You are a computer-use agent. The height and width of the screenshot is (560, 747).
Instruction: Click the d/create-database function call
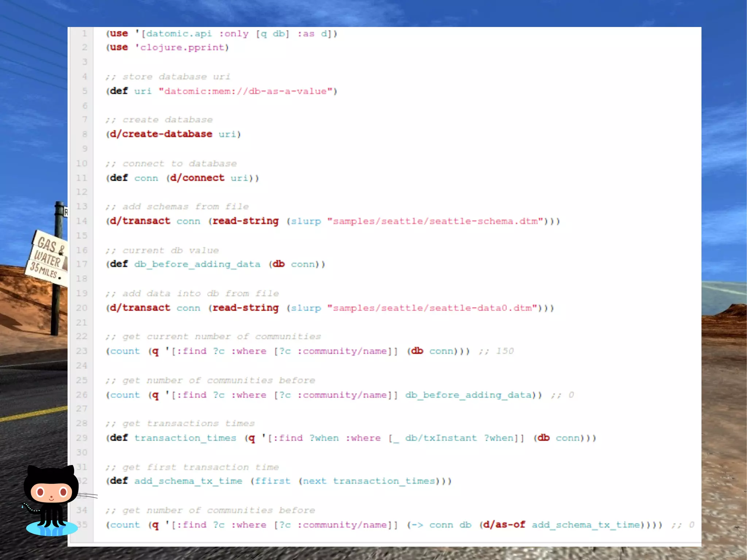point(161,134)
